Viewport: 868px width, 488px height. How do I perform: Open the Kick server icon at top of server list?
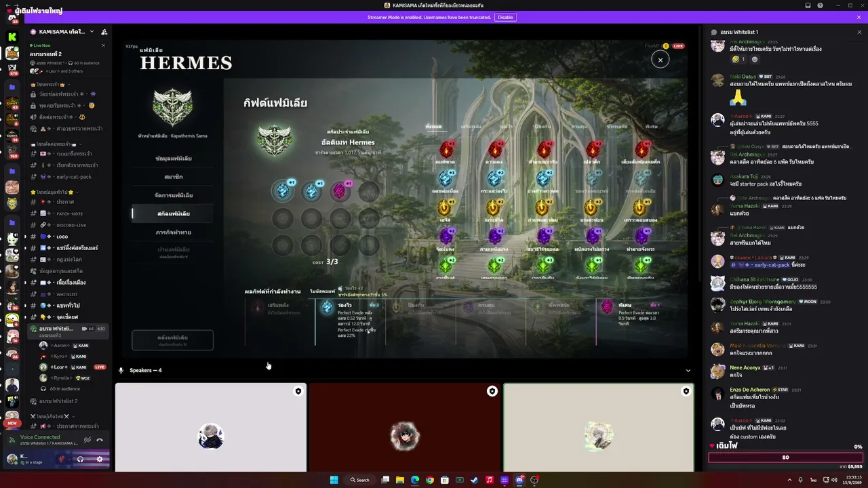[12, 37]
